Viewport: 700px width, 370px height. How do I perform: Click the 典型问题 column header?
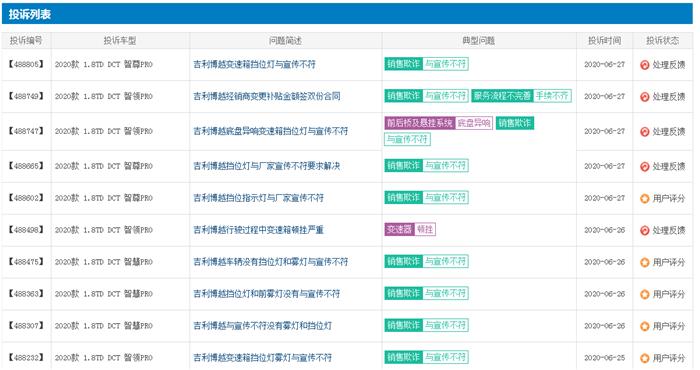coord(479,41)
